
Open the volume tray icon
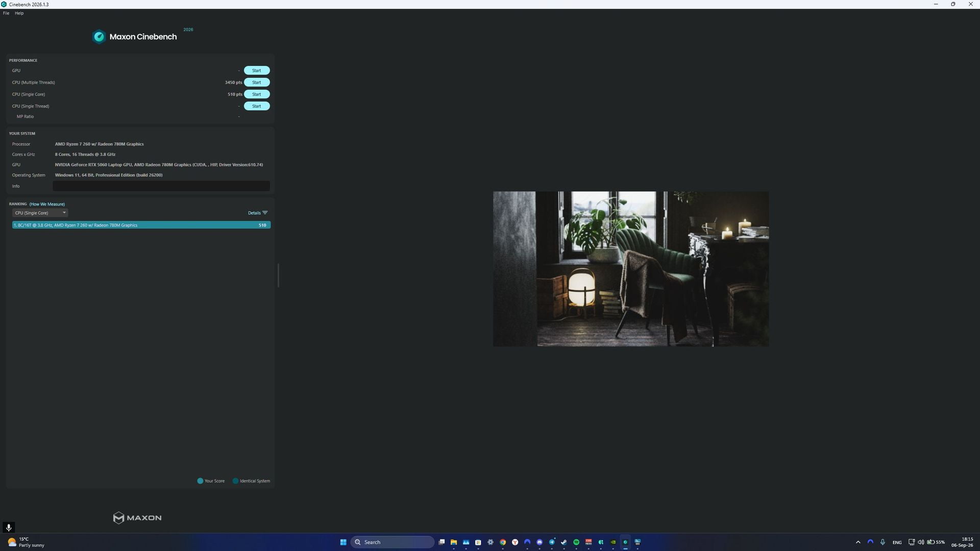pyautogui.click(x=921, y=542)
